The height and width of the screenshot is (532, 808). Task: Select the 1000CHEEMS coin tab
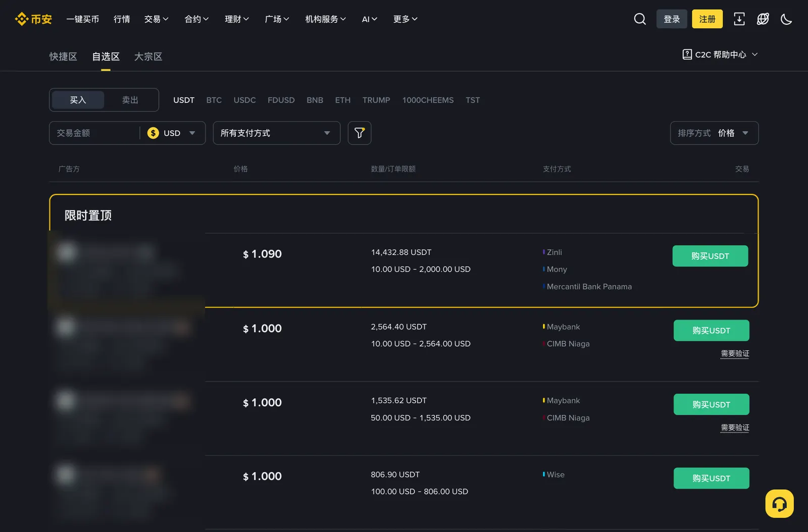[428, 100]
